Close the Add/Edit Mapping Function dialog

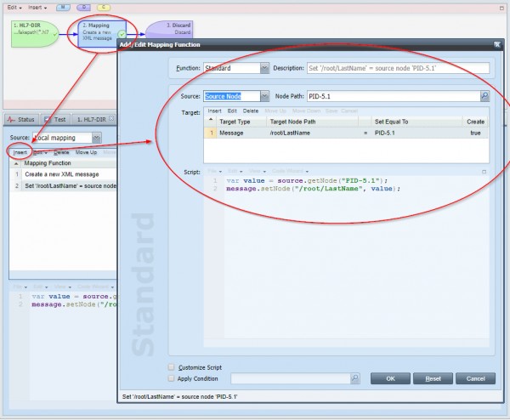(x=497, y=44)
